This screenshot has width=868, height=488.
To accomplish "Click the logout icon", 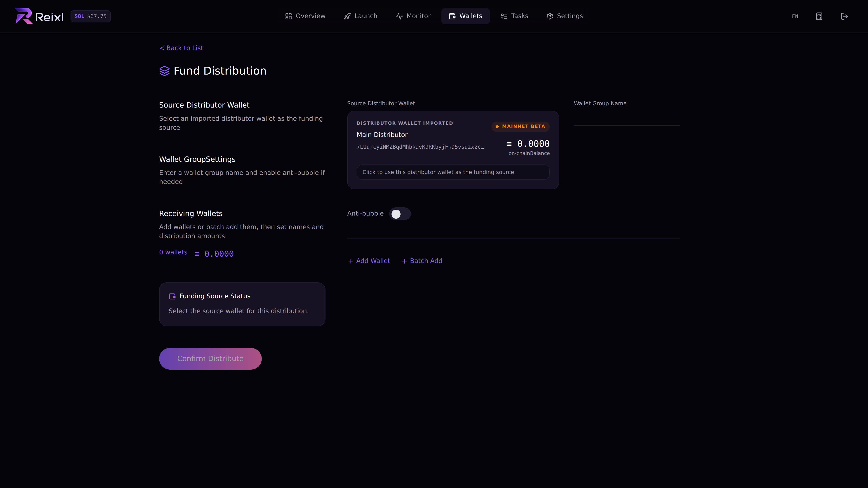I will (x=844, y=16).
